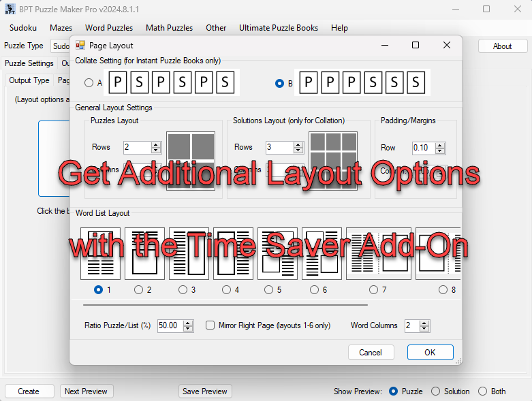Select radio button for layout 4
The image size is (532, 401).
(x=226, y=289)
